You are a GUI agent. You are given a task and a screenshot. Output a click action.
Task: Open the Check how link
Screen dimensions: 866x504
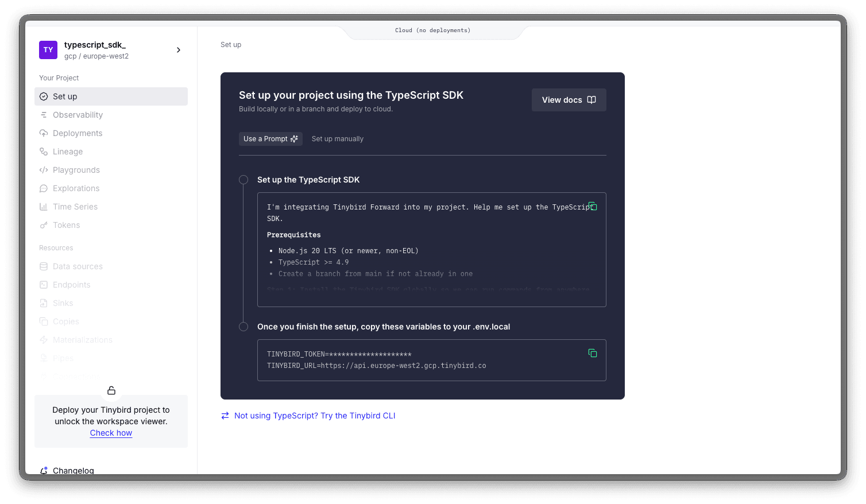111,433
